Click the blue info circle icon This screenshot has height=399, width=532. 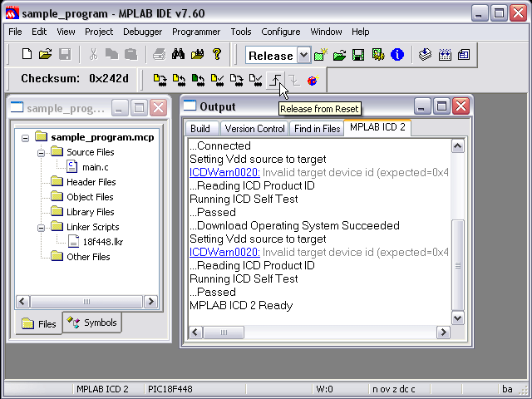pyautogui.click(x=397, y=55)
